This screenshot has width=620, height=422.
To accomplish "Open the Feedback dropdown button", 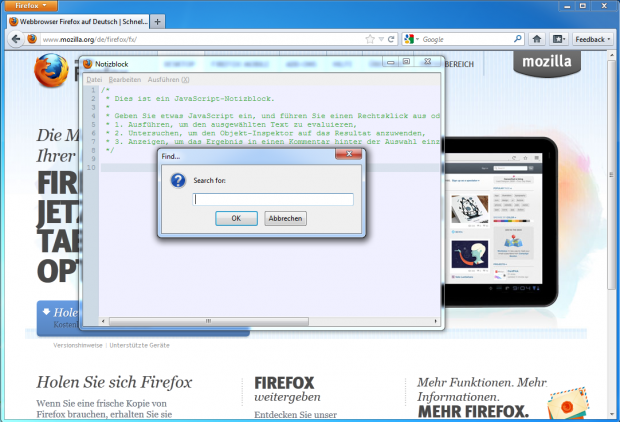I will coord(593,39).
